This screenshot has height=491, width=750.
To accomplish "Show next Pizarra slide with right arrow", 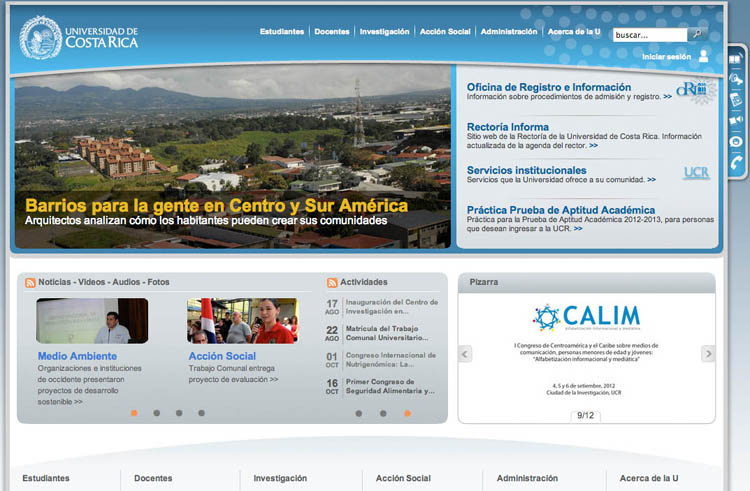I will pyautogui.click(x=708, y=354).
